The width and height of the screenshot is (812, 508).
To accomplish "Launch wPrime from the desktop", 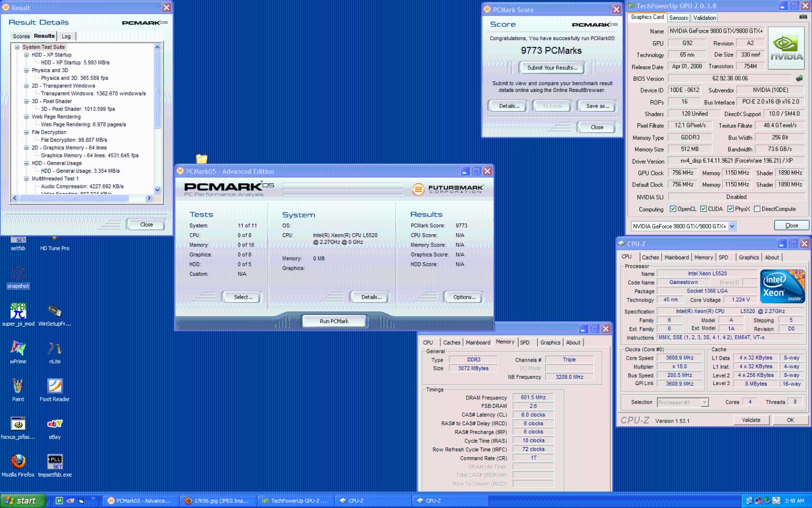I will point(18,352).
